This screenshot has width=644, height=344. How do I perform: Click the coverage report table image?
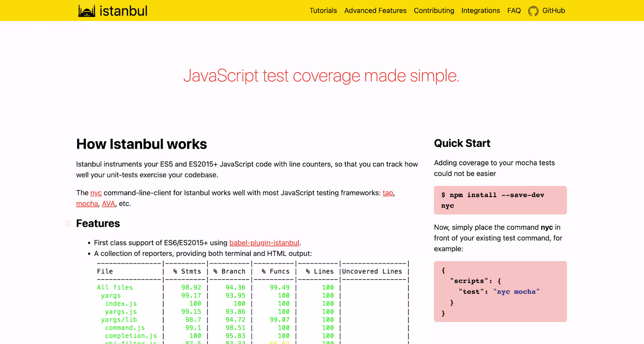pos(253,302)
